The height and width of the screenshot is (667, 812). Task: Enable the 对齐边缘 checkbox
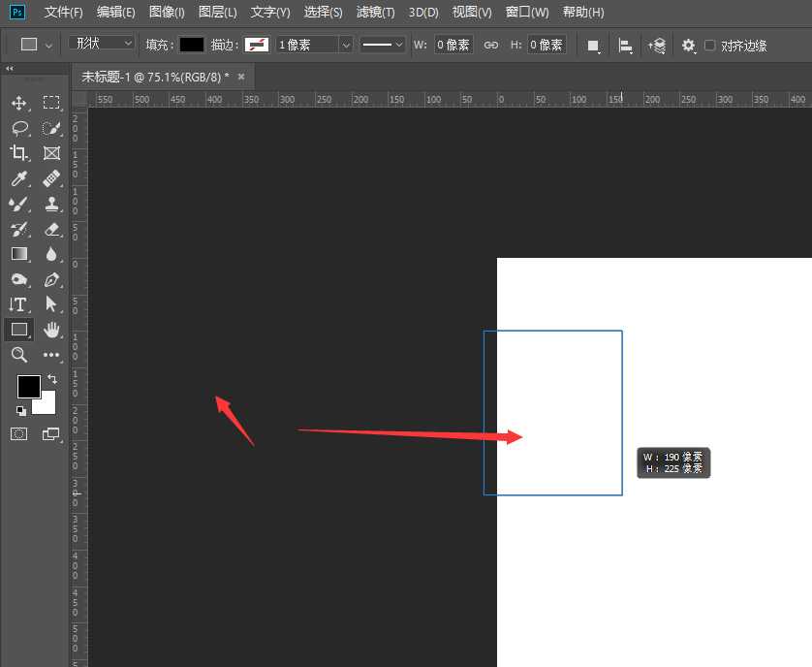point(710,46)
